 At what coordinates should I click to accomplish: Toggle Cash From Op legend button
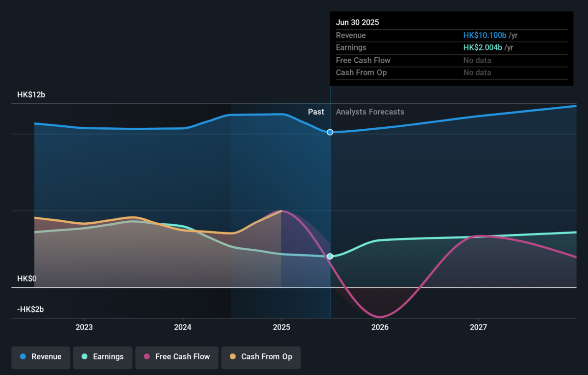[x=261, y=357]
